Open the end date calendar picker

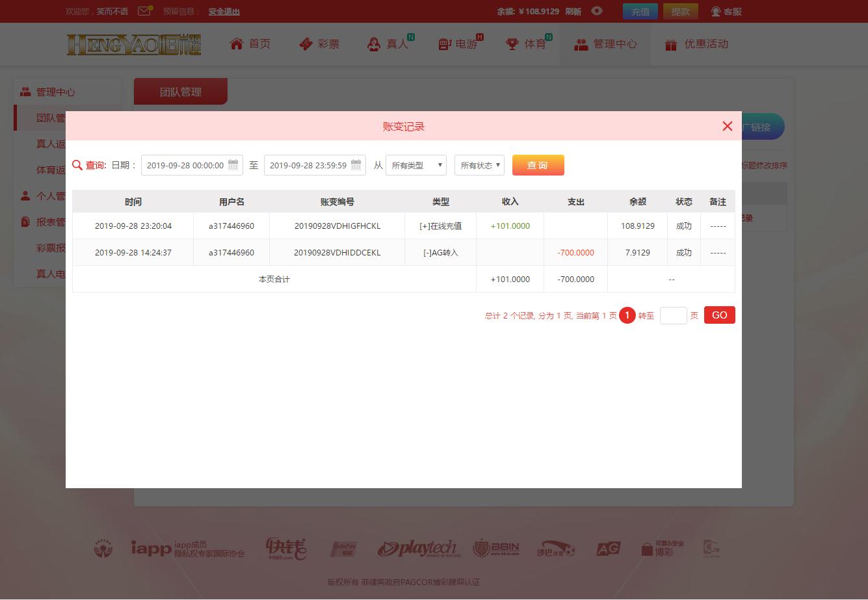click(x=356, y=164)
